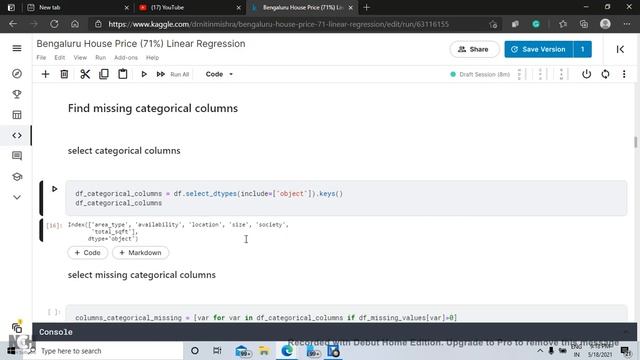Run the current cell from toolbar
640x360 pixels.
(144, 74)
